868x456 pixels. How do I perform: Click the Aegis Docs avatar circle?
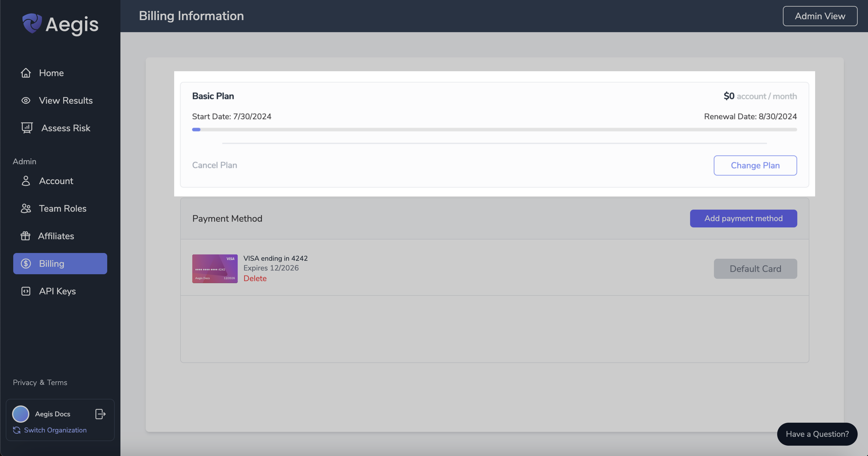(x=21, y=414)
